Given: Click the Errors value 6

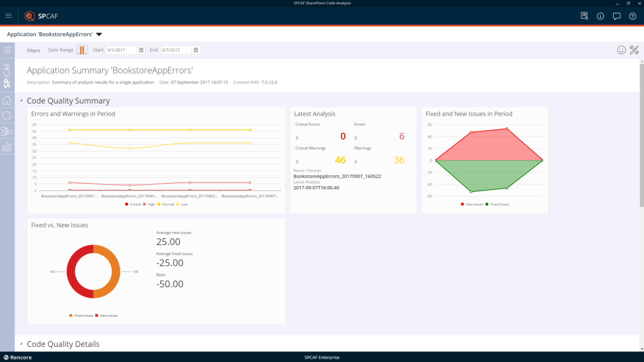Looking at the screenshot, I should pos(402,136).
